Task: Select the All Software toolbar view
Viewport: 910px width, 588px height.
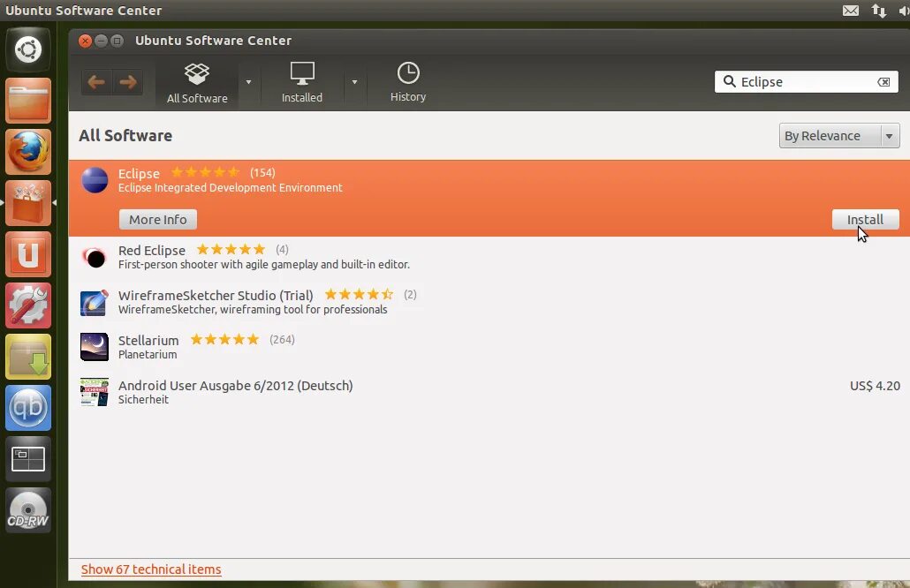Action: 197,83
